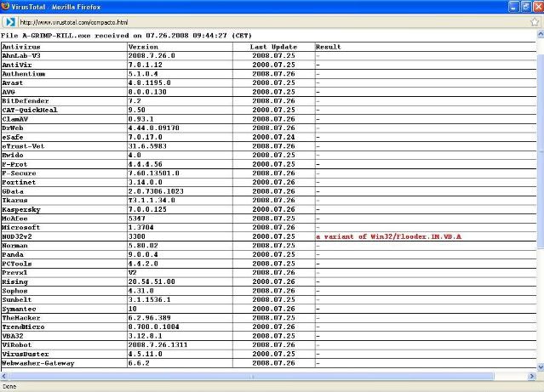Click the 'TrendMicro' antivirus name
This screenshot has height=392, width=544.
click(23, 327)
